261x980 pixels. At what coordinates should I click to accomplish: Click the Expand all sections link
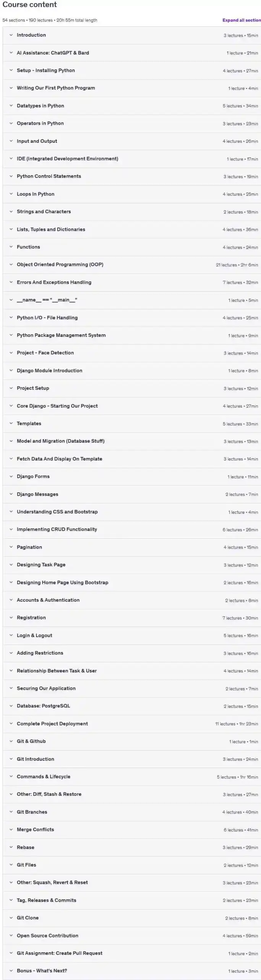coord(242,20)
